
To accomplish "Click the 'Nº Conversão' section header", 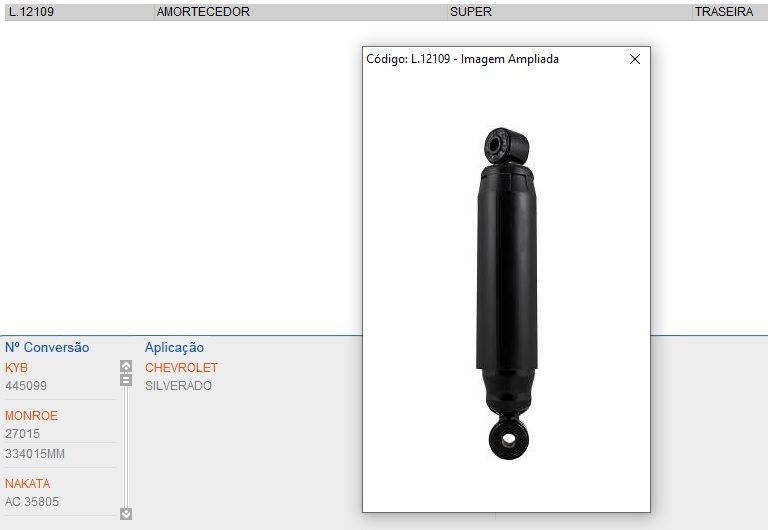I will coord(47,348).
